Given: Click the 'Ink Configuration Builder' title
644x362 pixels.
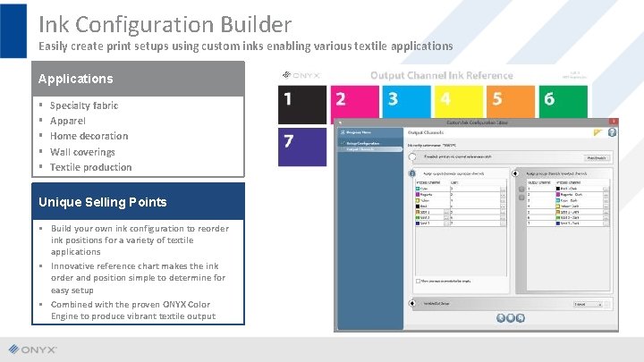Looking at the screenshot, I should pyautogui.click(x=165, y=24).
